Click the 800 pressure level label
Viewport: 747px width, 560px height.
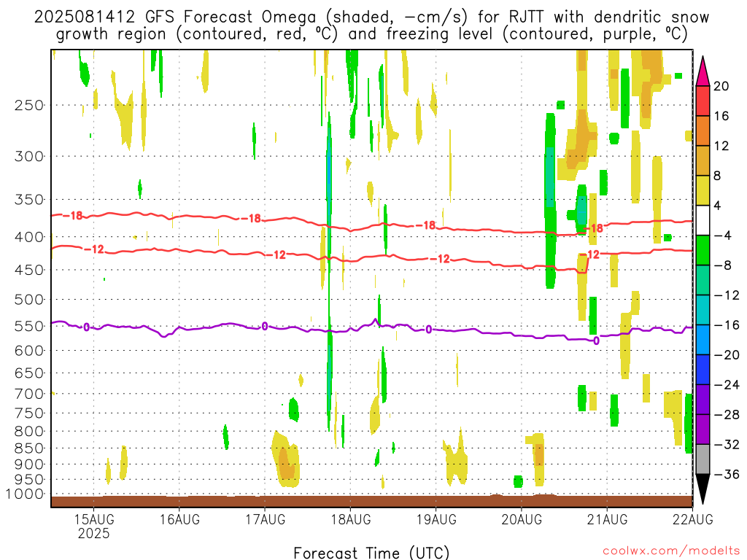click(x=29, y=432)
